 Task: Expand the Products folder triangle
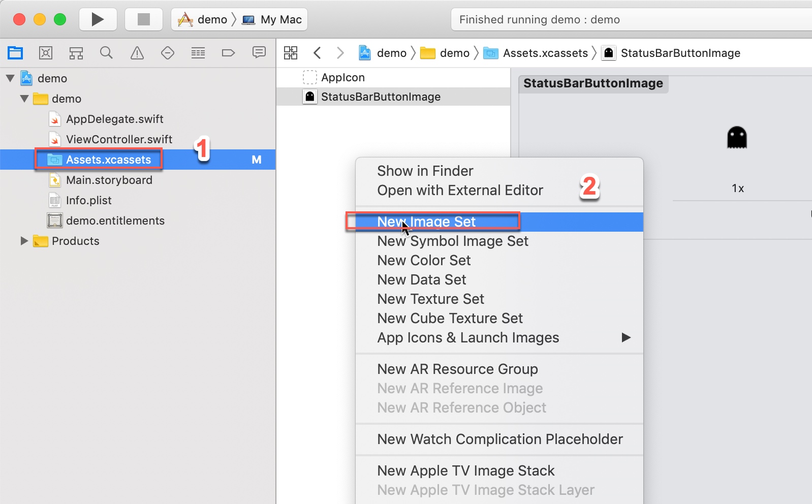click(x=24, y=241)
